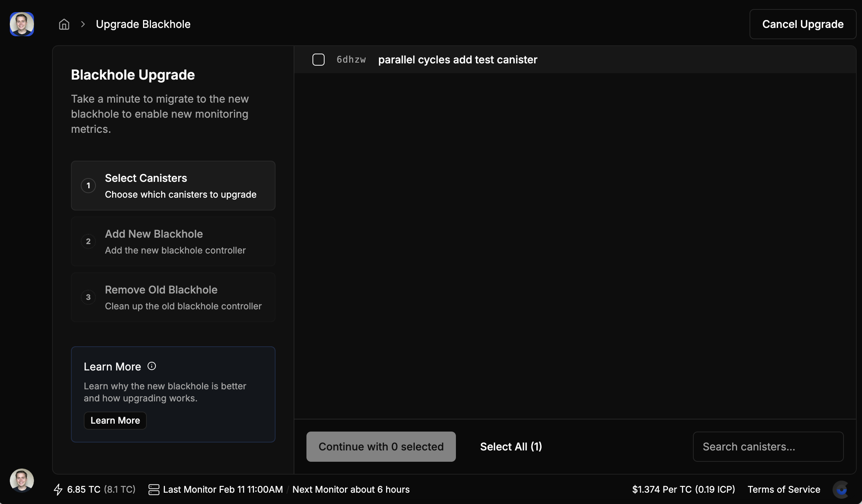Click the lightning bolt cycles balance icon
862x504 pixels.
coord(58,489)
